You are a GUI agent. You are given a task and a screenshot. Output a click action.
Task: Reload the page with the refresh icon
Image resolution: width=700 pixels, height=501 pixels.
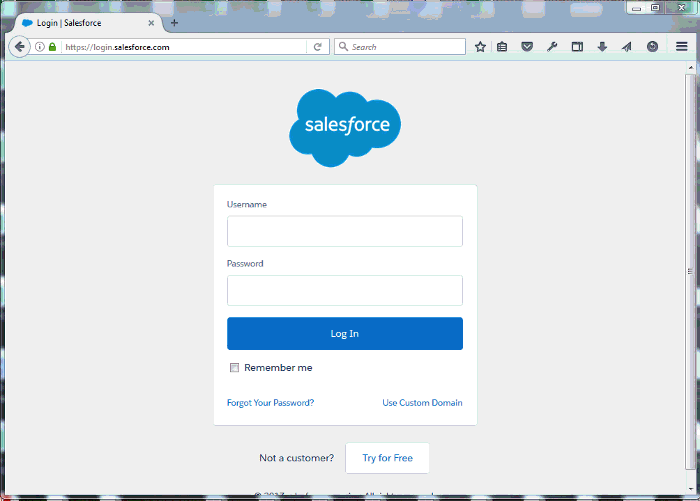tap(318, 47)
